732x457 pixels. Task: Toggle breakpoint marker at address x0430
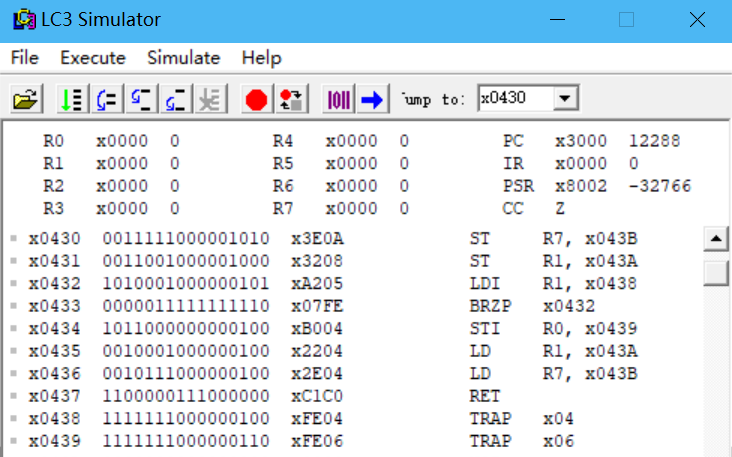[14, 239]
